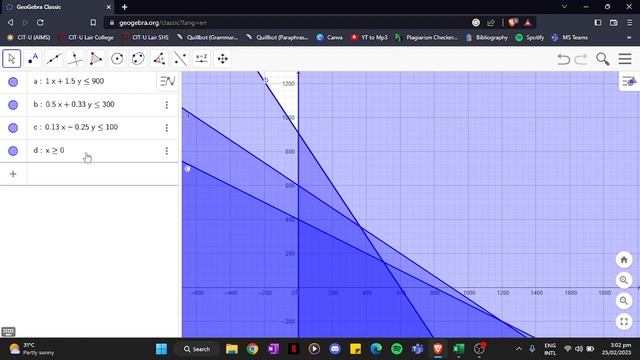The width and height of the screenshot is (640, 360).
Task: Open Excel from the taskbar
Action: (x=458, y=349)
